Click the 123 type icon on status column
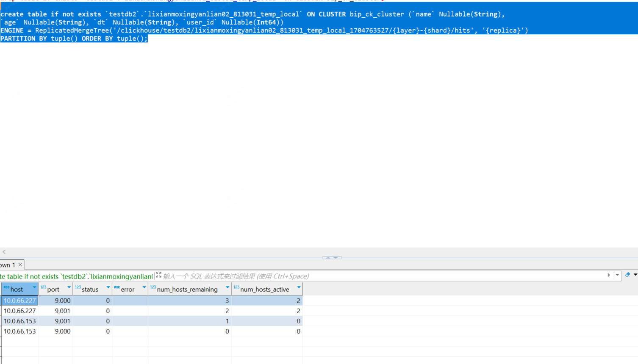 (78, 287)
